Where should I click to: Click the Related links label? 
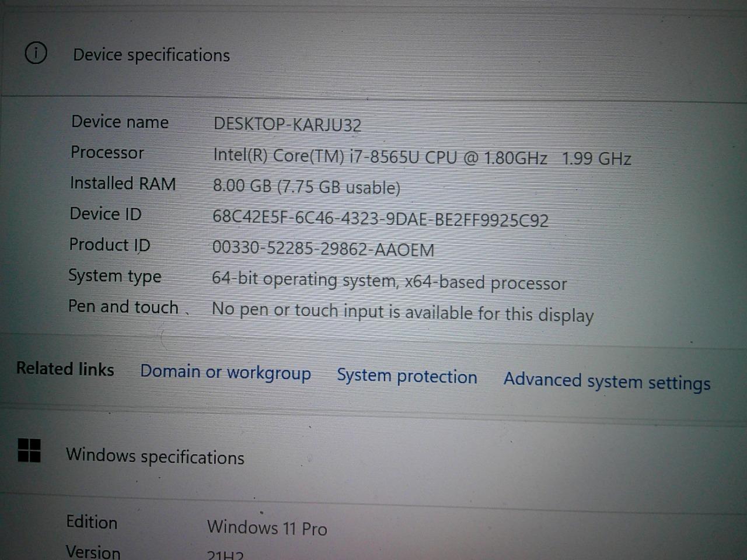coord(65,369)
